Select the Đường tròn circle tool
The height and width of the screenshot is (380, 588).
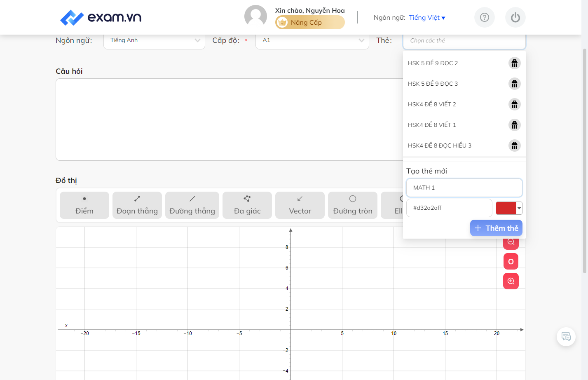coord(353,205)
